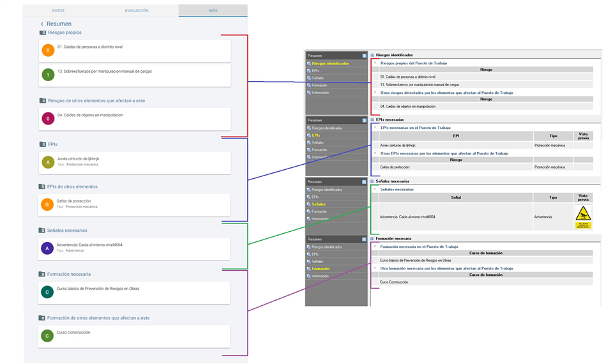Viewport: 613px width, 364px height.
Task: Click the icon in the topmost Resumen header
Action: click(x=364, y=56)
